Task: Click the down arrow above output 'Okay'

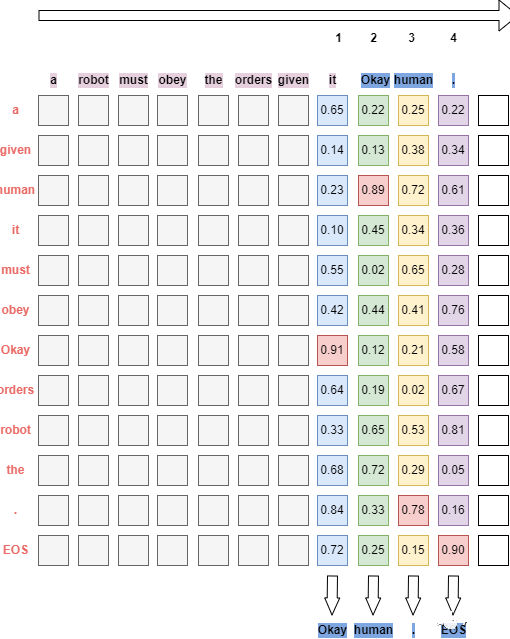Action: (332, 595)
